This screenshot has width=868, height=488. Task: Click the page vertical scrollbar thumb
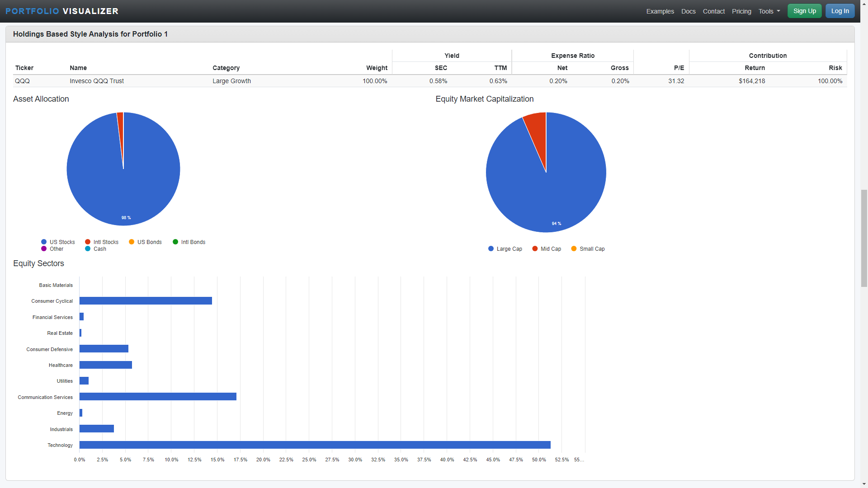tap(864, 238)
